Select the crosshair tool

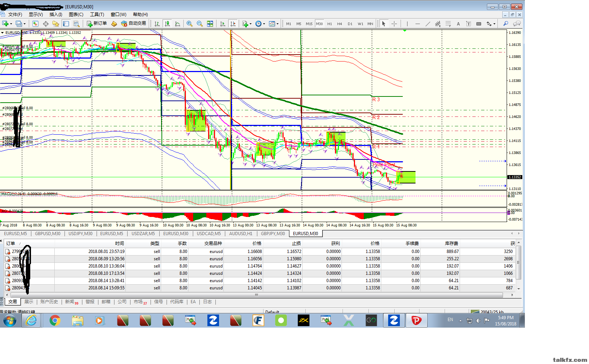394,24
